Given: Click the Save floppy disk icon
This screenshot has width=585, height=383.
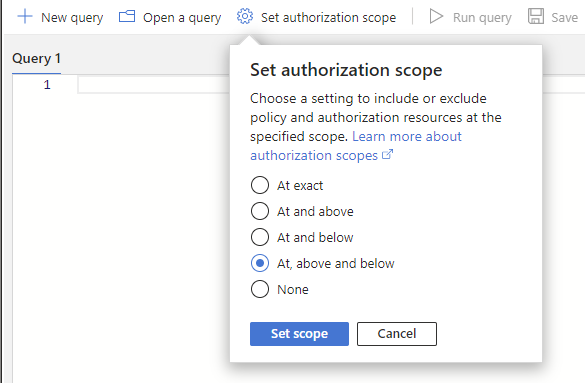Looking at the screenshot, I should (536, 17).
